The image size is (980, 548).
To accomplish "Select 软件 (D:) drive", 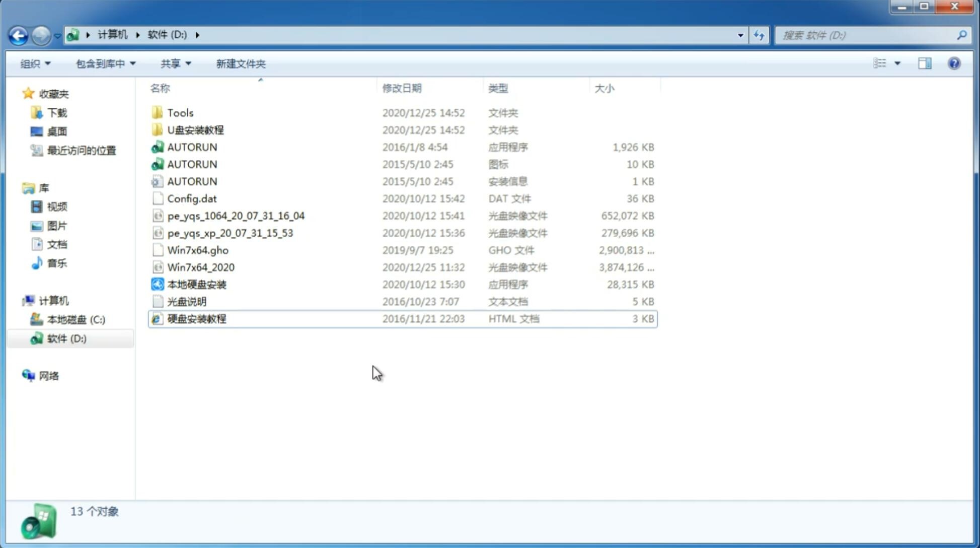I will [x=66, y=338].
